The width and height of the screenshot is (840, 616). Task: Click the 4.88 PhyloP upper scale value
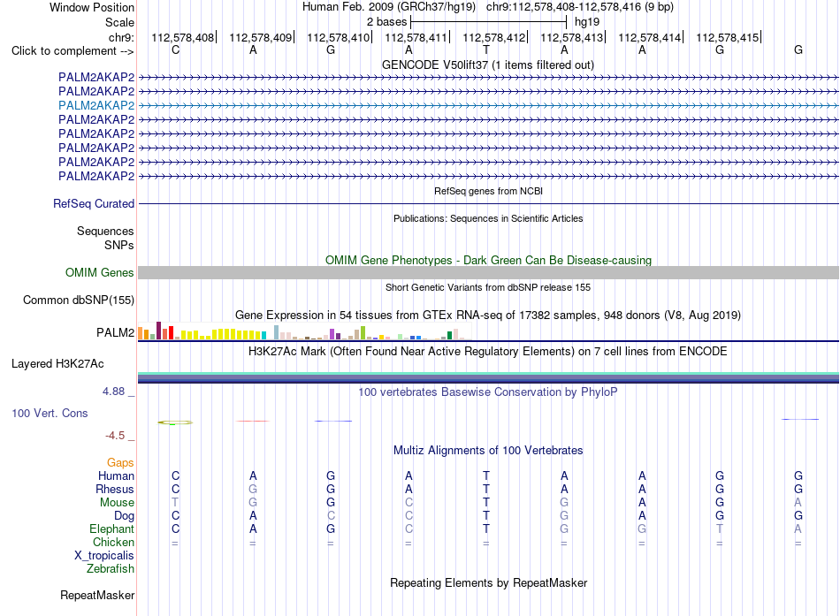point(113,392)
